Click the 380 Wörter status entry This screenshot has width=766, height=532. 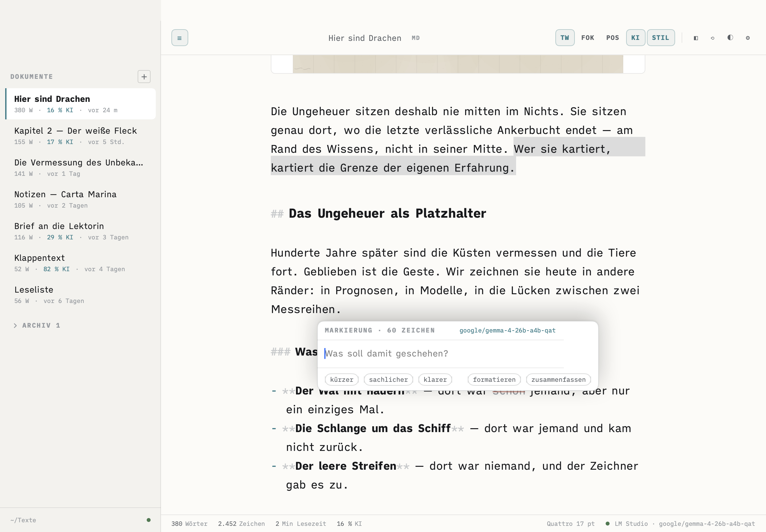click(x=189, y=524)
